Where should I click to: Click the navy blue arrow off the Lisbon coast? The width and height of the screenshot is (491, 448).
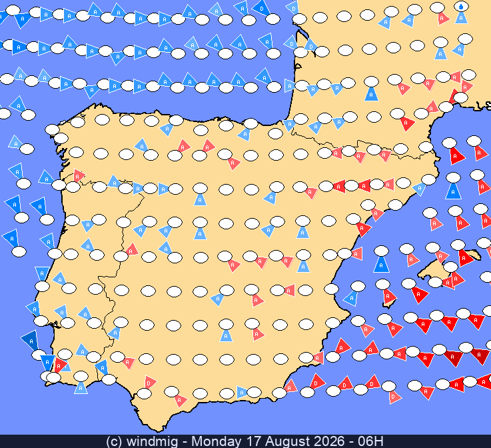click(x=30, y=341)
